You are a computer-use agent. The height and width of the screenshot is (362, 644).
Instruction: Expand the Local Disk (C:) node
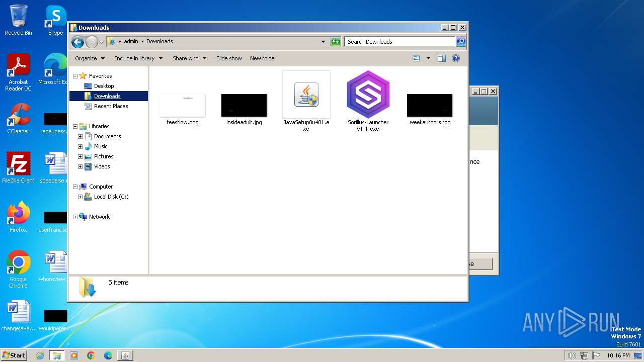tap(80, 197)
